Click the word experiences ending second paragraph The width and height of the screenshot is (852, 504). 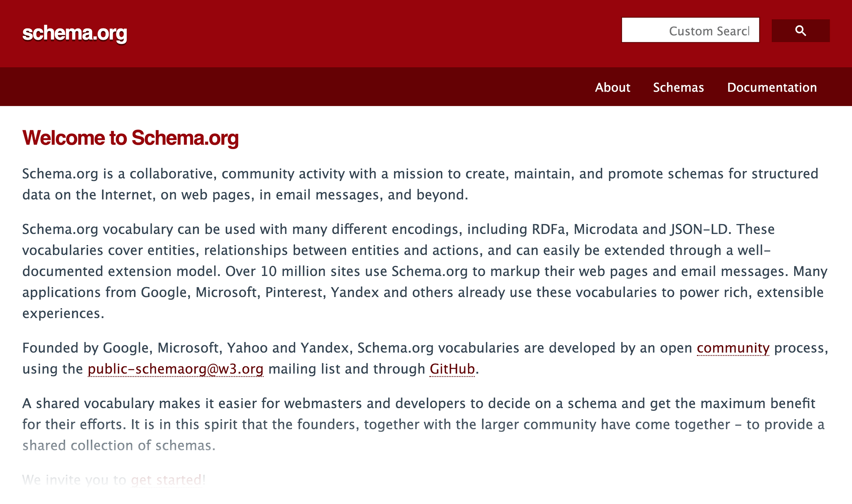click(63, 314)
